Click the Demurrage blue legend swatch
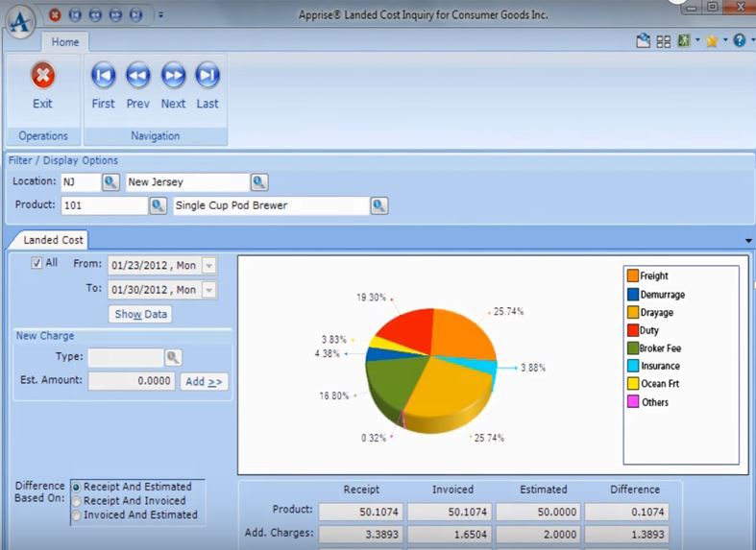This screenshot has width=756, height=550. click(x=633, y=295)
